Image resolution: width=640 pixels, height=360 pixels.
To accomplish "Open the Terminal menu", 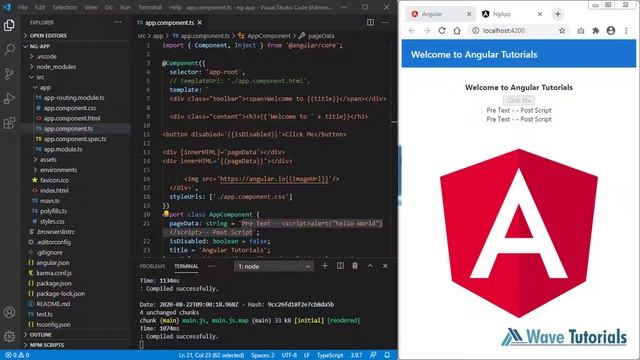I will pyautogui.click(x=150, y=7).
